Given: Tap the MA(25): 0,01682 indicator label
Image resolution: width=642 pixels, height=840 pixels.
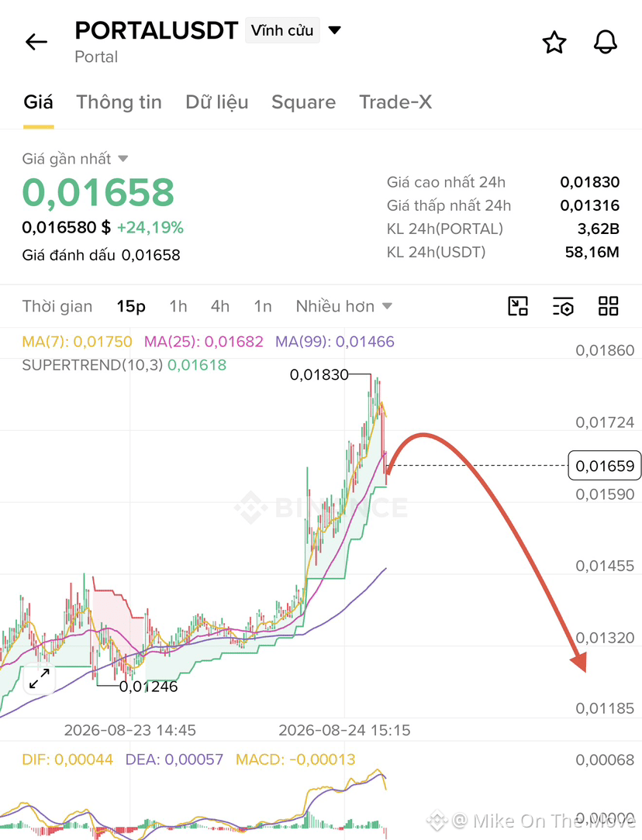Looking at the screenshot, I should tap(204, 342).
